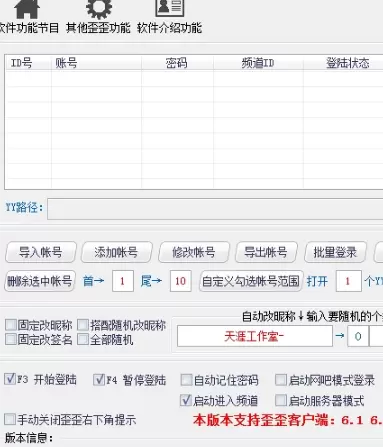Focus the 打开 count field
This screenshot has width=383, height=447.
click(x=349, y=281)
